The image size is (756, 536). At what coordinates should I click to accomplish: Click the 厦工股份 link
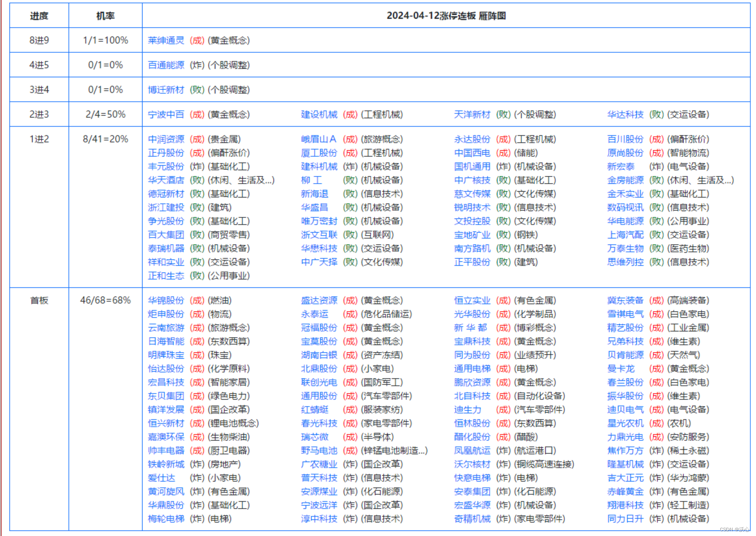click(x=319, y=153)
